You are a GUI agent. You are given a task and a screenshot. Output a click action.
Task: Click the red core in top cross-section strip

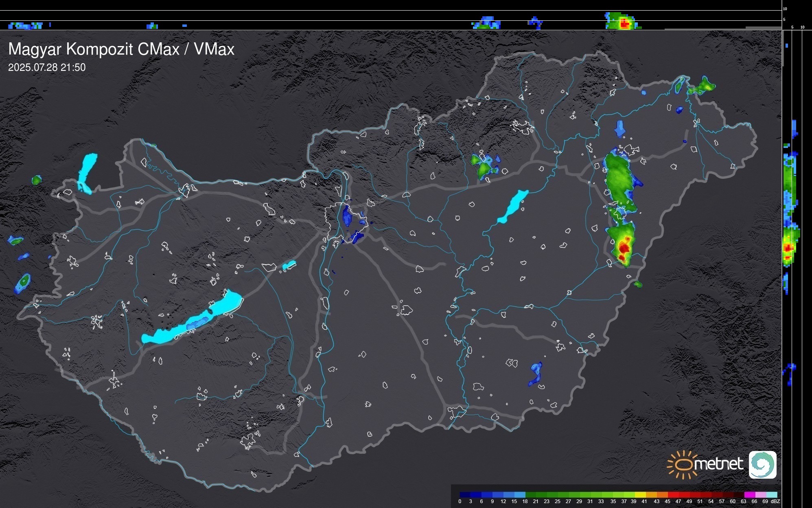pyautogui.click(x=624, y=24)
